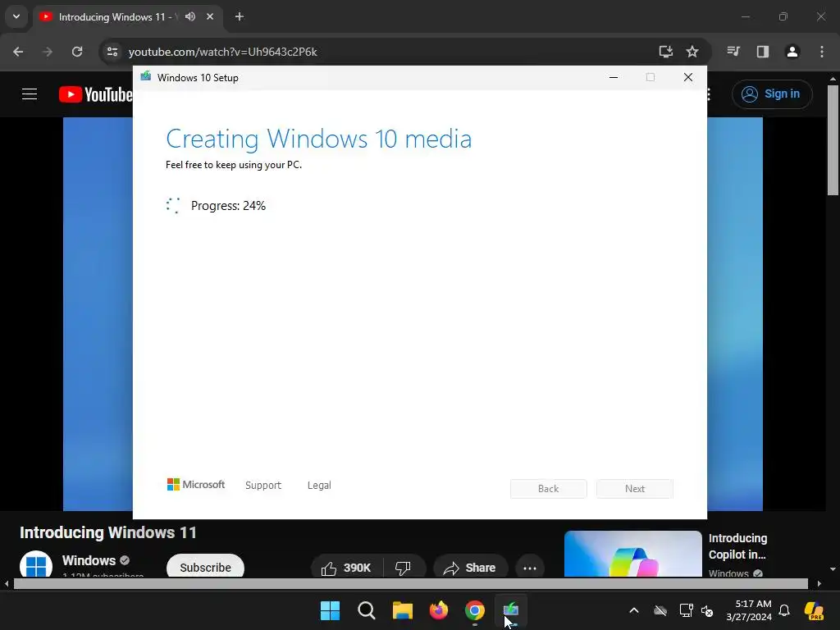Go to the YouTube home logo
The height and width of the screenshot is (630, 840).
95,94
